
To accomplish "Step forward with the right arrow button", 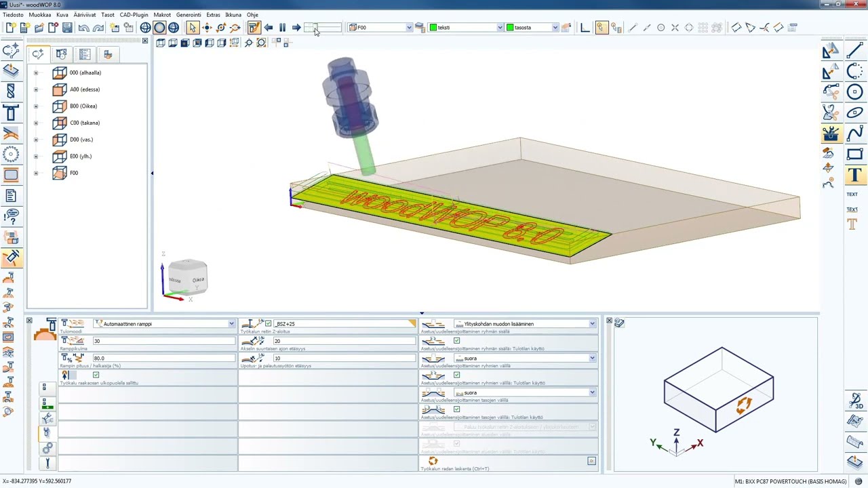I will [x=296, y=28].
